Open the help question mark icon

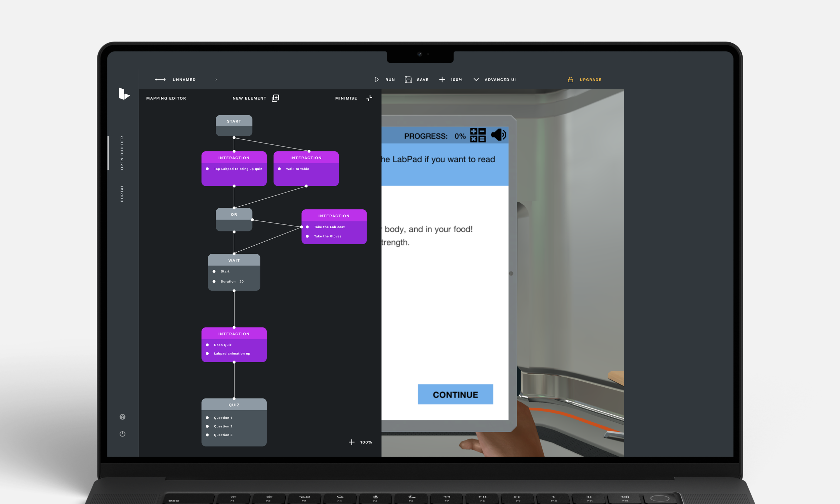[123, 417]
